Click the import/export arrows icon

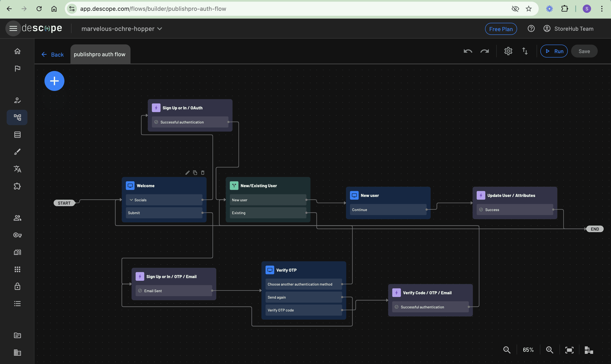coord(525,51)
